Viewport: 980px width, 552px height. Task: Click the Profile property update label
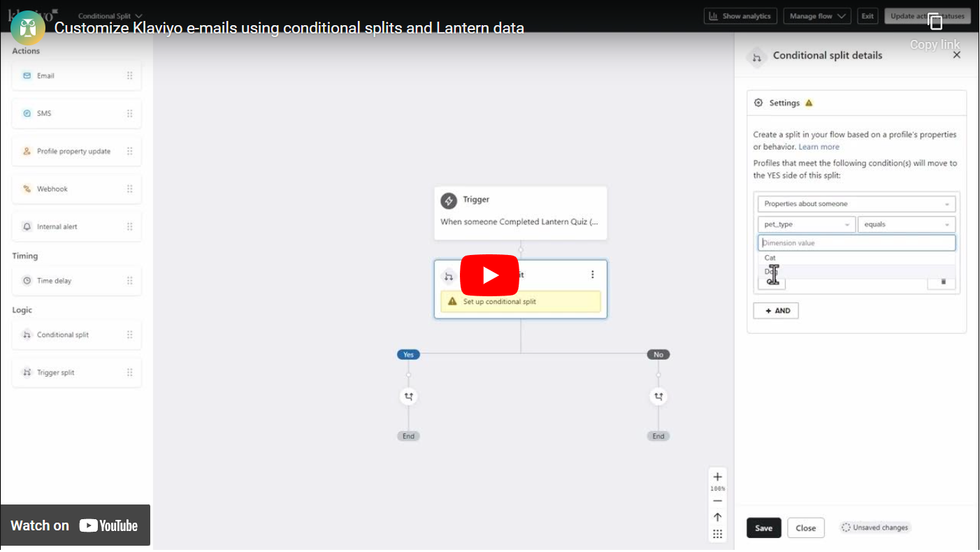(x=73, y=151)
